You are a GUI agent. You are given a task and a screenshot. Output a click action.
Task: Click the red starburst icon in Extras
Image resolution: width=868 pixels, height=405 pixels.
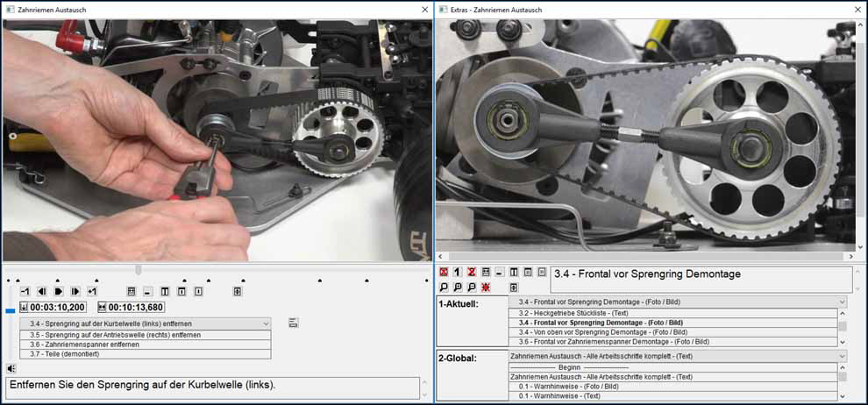coord(485,287)
